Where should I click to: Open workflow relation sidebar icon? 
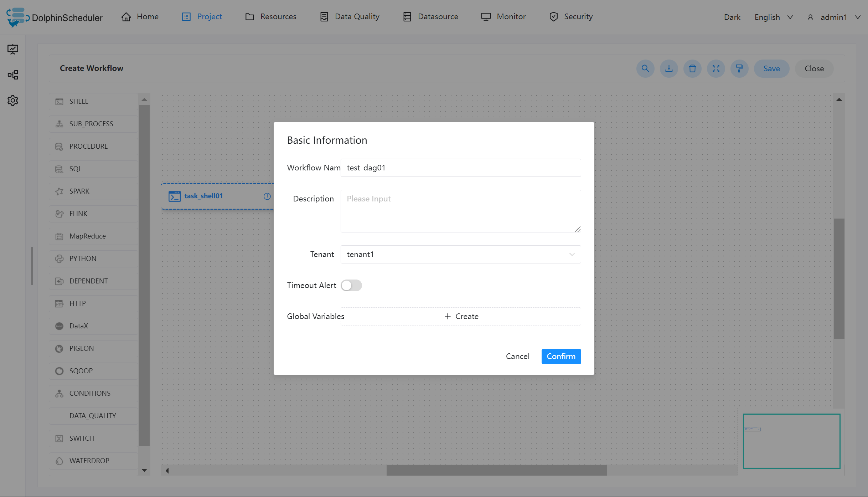tap(13, 75)
